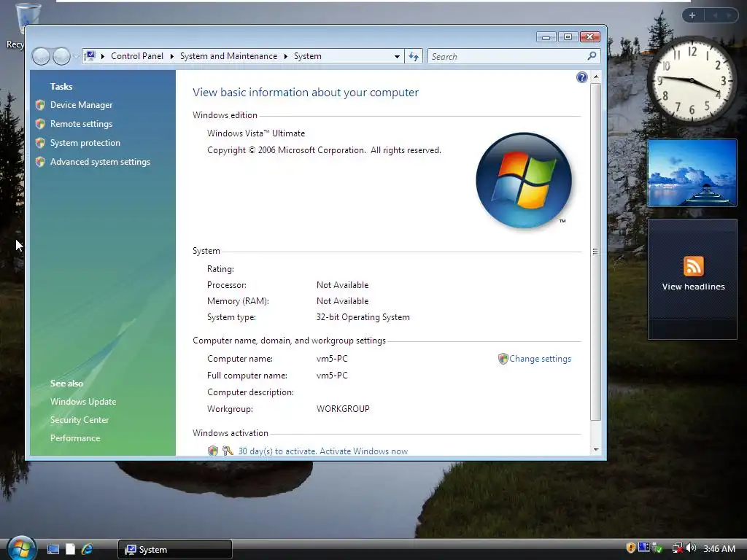Select Control Panel breadcrumb

click(136, 56)
